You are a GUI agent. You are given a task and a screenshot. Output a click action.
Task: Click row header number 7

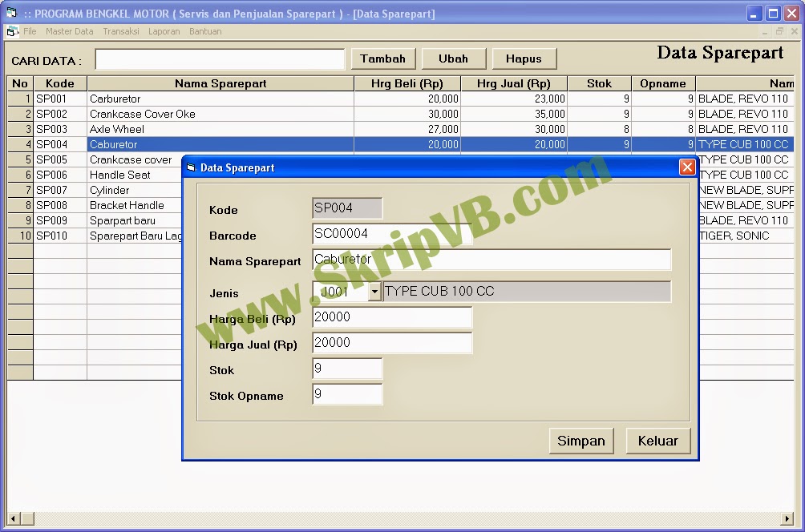tap(20, 191)
